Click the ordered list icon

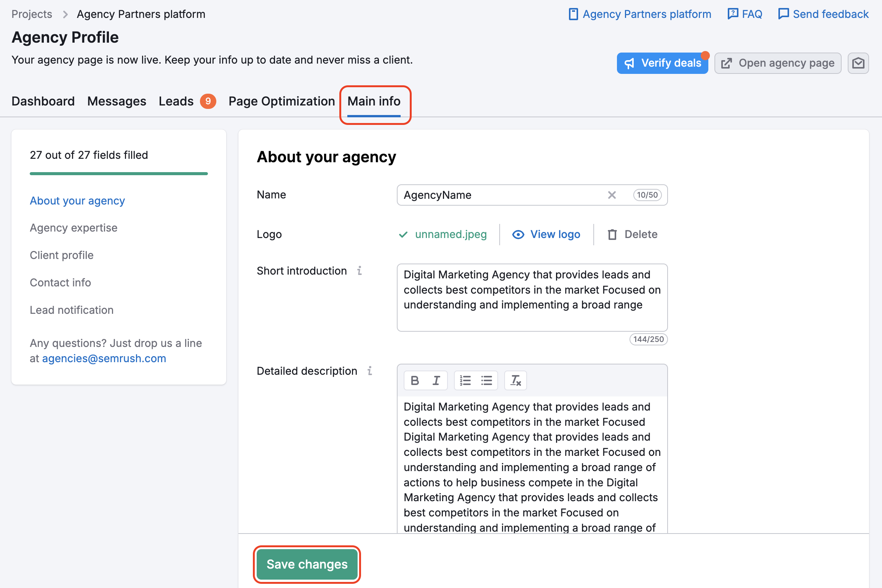coord(464,380)
